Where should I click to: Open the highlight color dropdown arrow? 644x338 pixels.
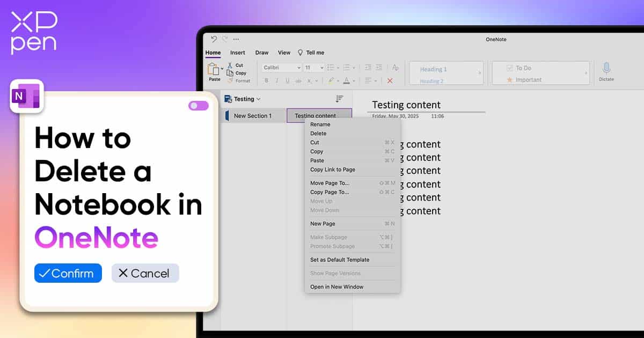pyautogui.click(x=338, y=81)
